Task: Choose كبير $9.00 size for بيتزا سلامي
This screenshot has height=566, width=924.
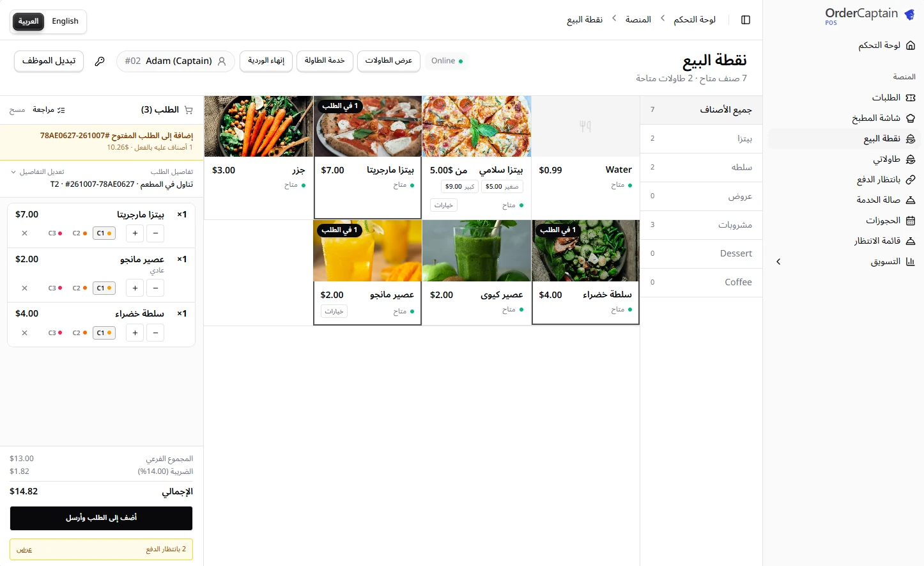Action: [x=459, y=187]
